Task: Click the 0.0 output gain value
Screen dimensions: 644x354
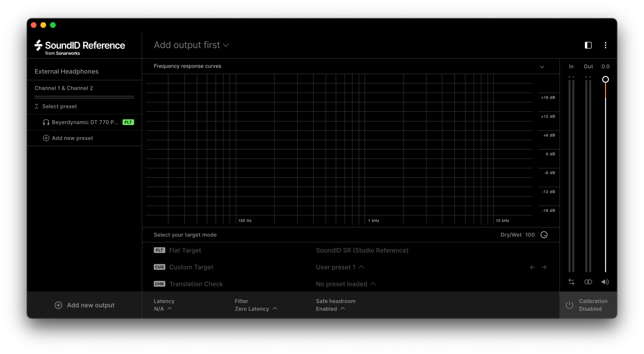Action: [605, 66]
